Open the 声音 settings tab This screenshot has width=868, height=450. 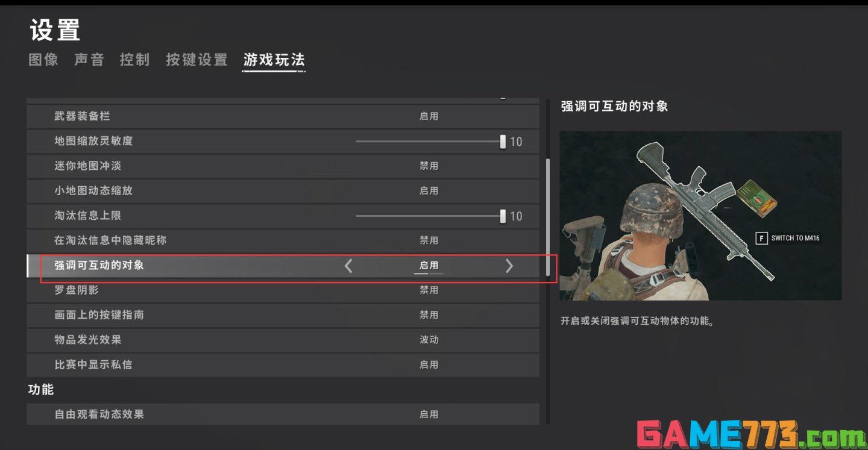89,60
